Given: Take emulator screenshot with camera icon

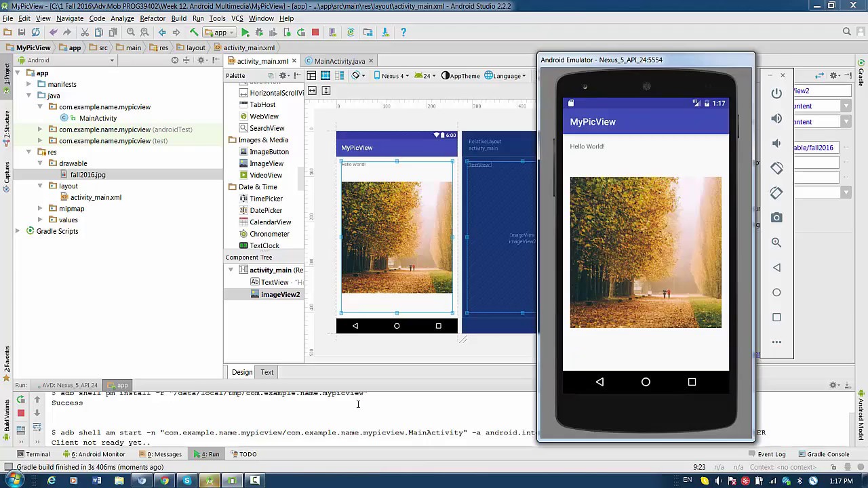Looking at the screenshot, I should pyautogui.click(x=776, y=218).
